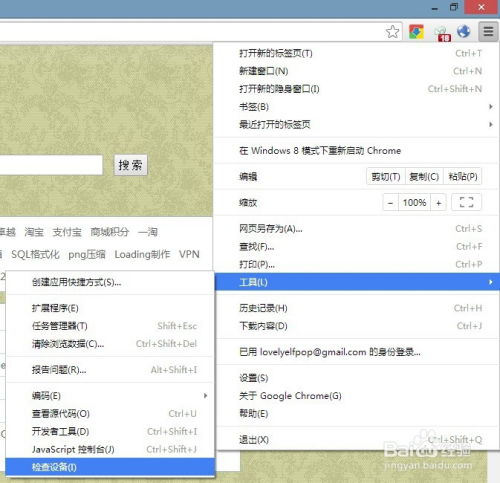Screen dimensions: 500x483
Task: Click the 粘贴(P) paste button
Action: pos(463,176)
